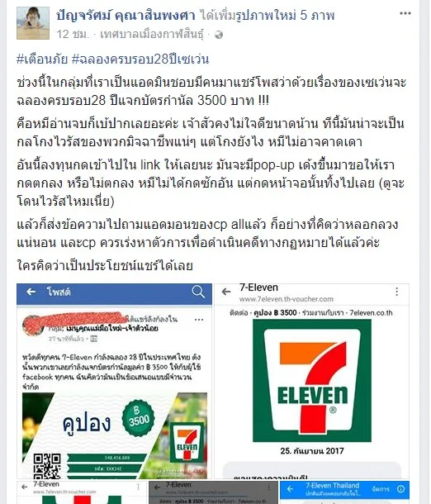This screenshot has height=504, width=431.
Task: Open the คูปอง ฿3500 coupon image
Action: pyautogui.click(x=115, y=435)
